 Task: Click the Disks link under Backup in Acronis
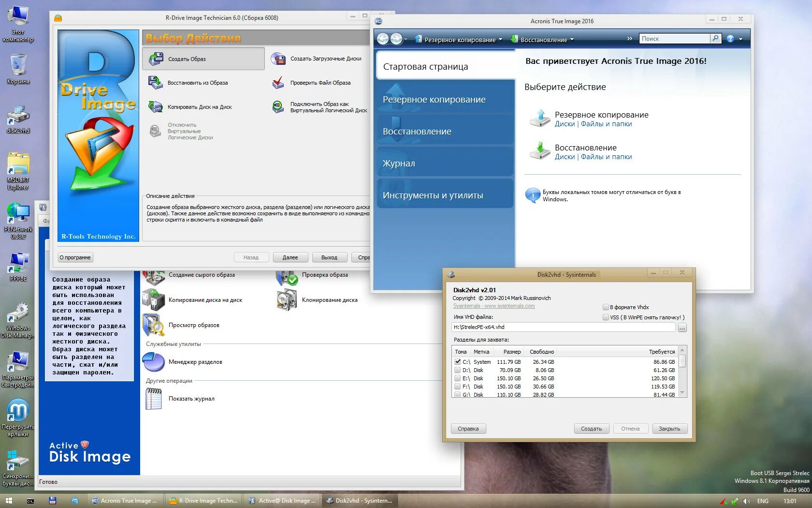(x=565, y=124)
